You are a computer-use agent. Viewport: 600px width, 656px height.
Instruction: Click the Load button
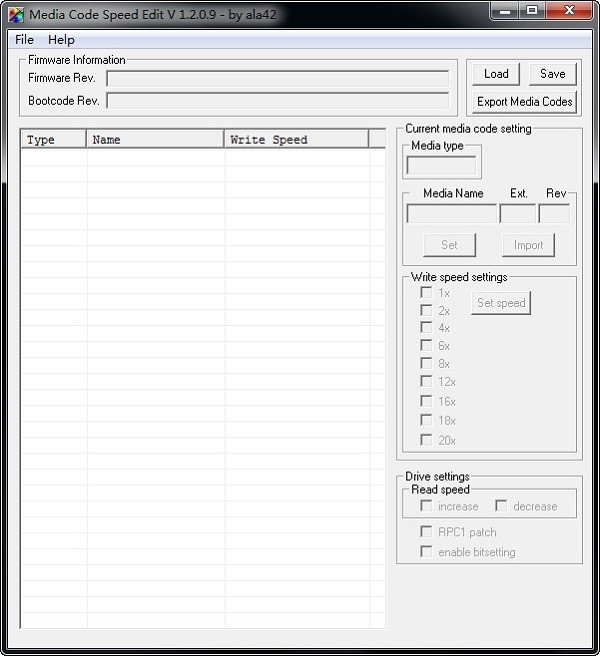(x=496, y=74)
